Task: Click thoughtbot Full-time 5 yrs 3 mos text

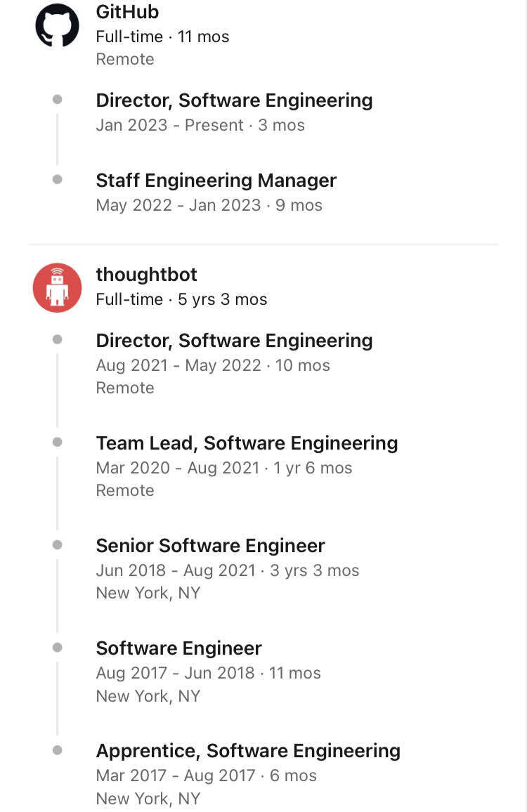Action: (181, 299)
